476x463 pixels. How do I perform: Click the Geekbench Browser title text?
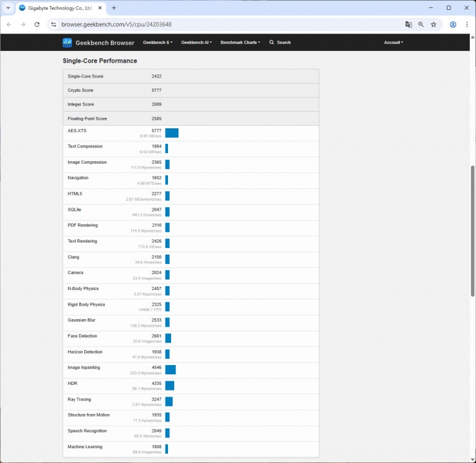point(105,43)
